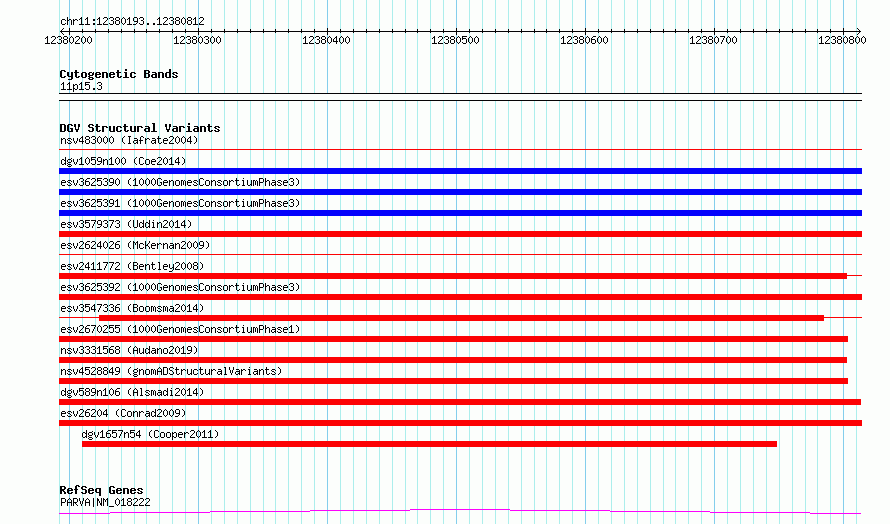The height and width of the screenshot is (524, 890).
Task: Select variant dgv589n106 (Alsmadi2014) label
Action: coord(132,392)
